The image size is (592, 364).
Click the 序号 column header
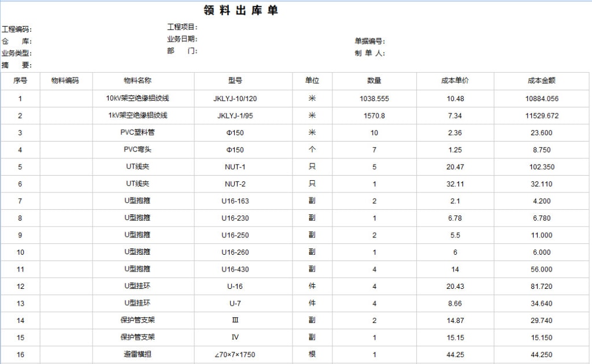point(20,81)
